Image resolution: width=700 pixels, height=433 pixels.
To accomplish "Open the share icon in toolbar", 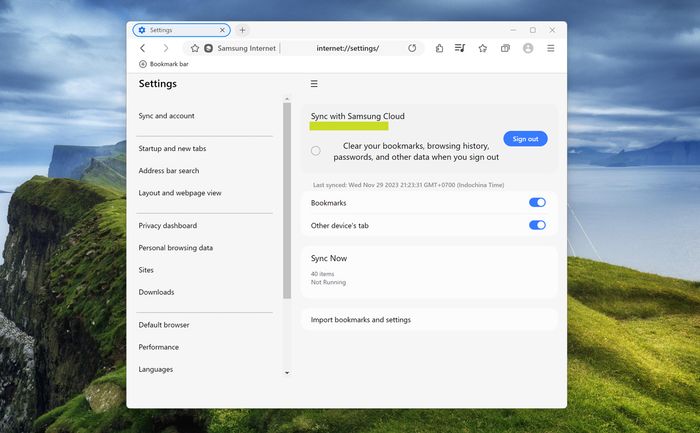I will 439,48.
